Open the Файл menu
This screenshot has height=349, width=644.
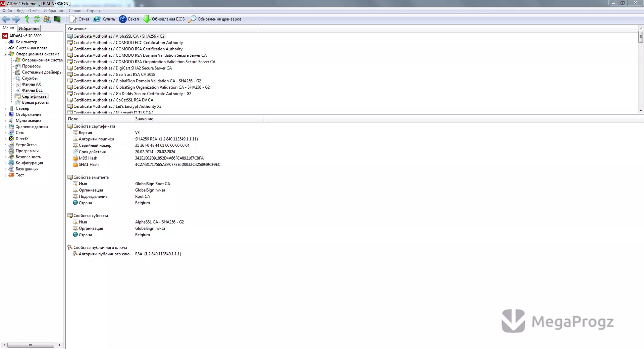click(x=7, y=11)
